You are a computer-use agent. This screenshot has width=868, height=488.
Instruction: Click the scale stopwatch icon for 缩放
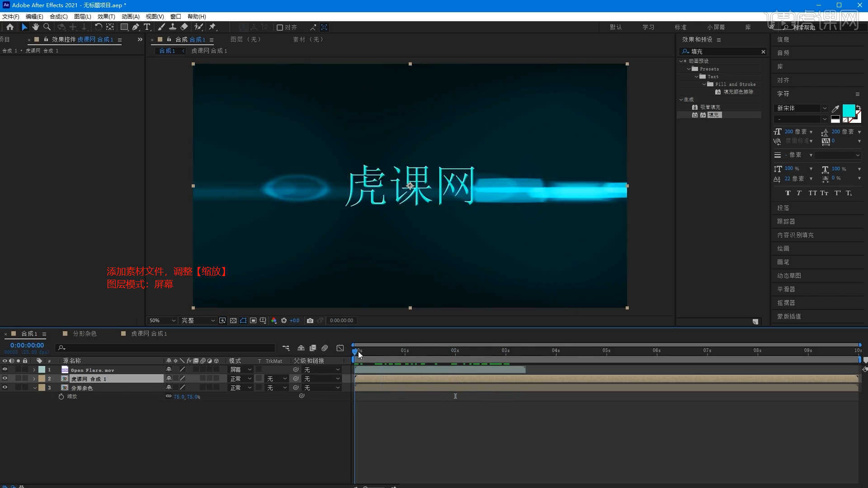coord(61,396)
